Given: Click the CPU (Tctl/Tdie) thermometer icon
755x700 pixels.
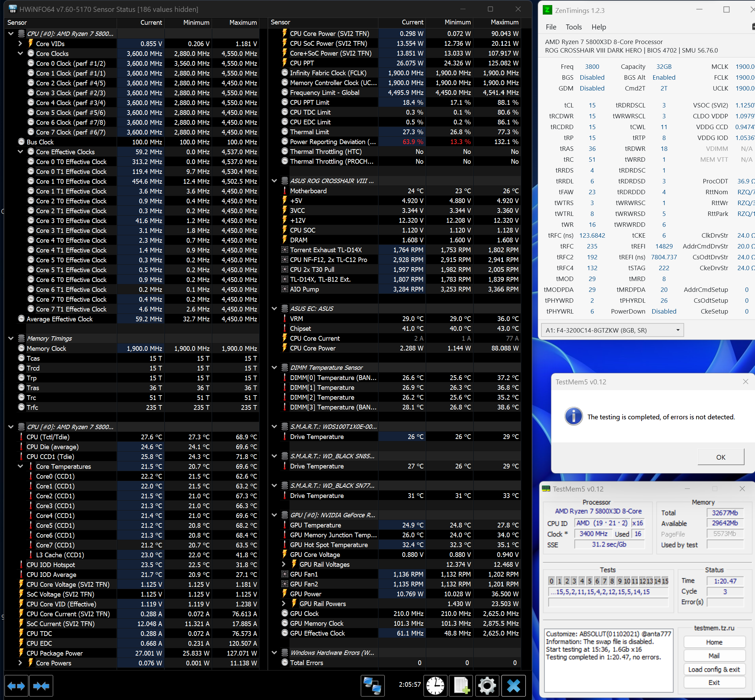Looking at the screenshot, I should (21, 437).
